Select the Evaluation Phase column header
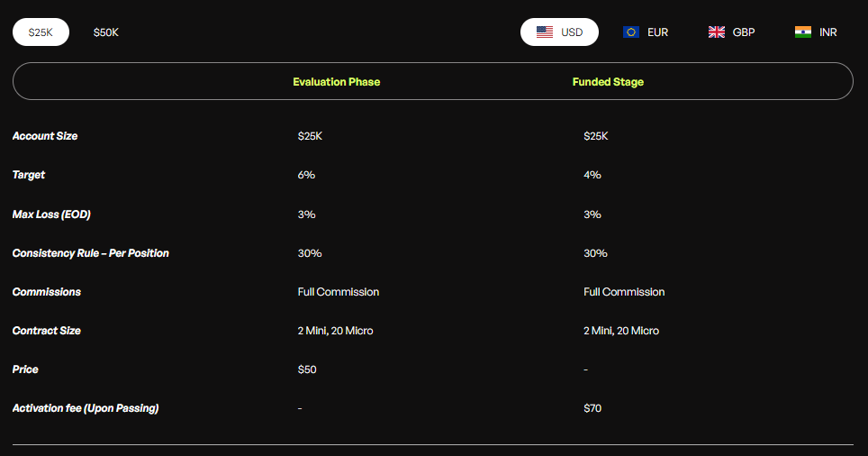Image resolution: width=868 pixels, height=456 pixels. (x=336, y=82)
